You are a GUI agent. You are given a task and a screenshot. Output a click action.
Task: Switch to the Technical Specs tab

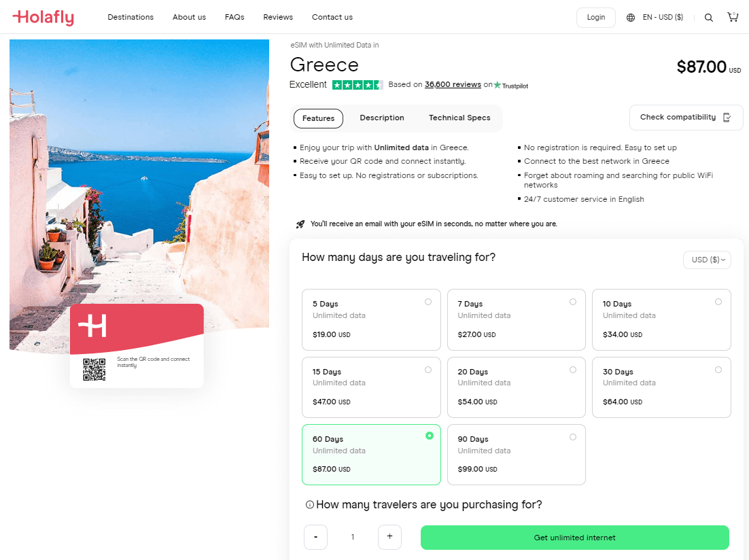point(459,118)
